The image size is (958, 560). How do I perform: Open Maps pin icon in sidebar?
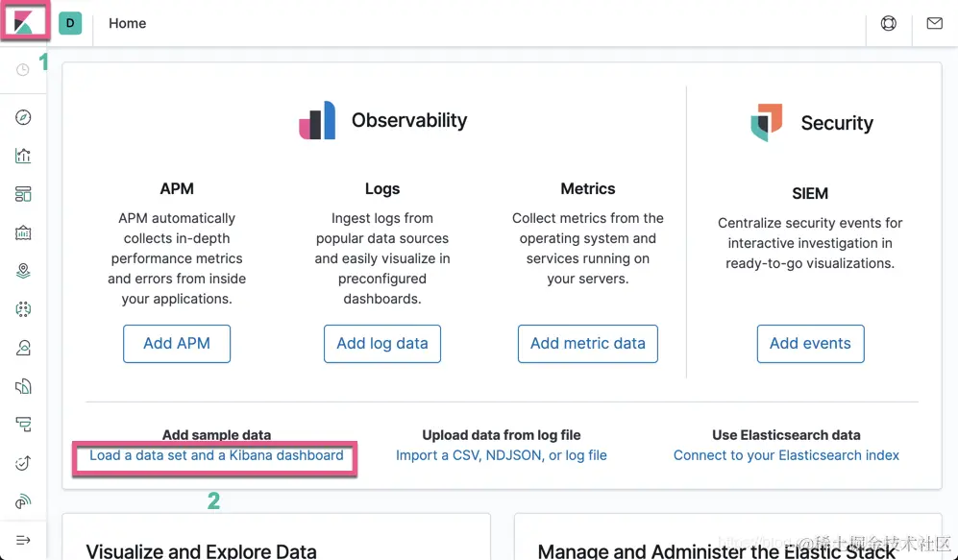tap(23, 271)
